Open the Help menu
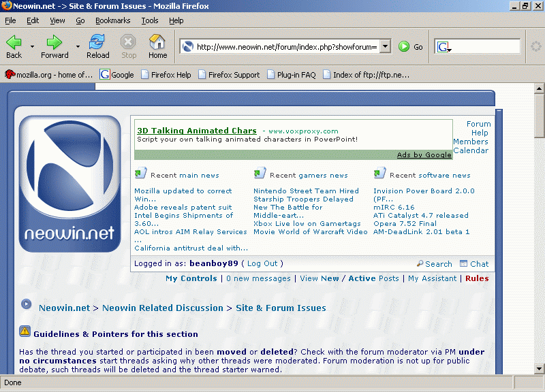The height and width of the screenshot is (392, 545). coord(176,20)
